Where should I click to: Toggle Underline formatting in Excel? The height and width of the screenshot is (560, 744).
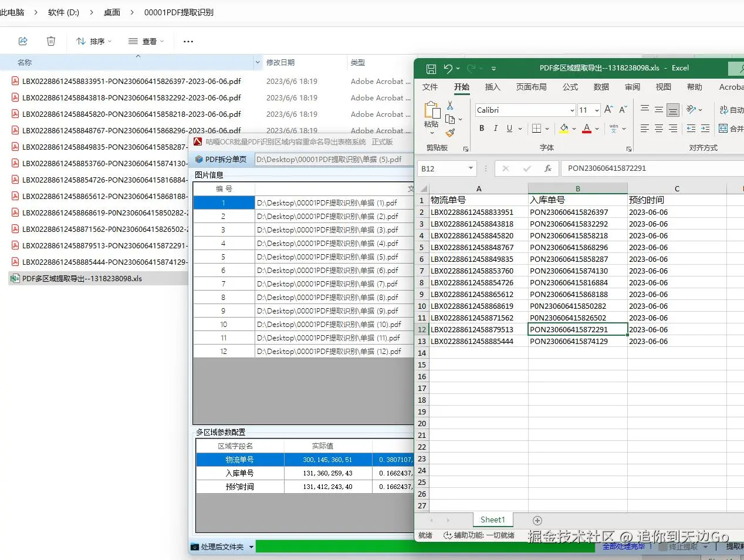pyautogui.click(x=509, y=128)
